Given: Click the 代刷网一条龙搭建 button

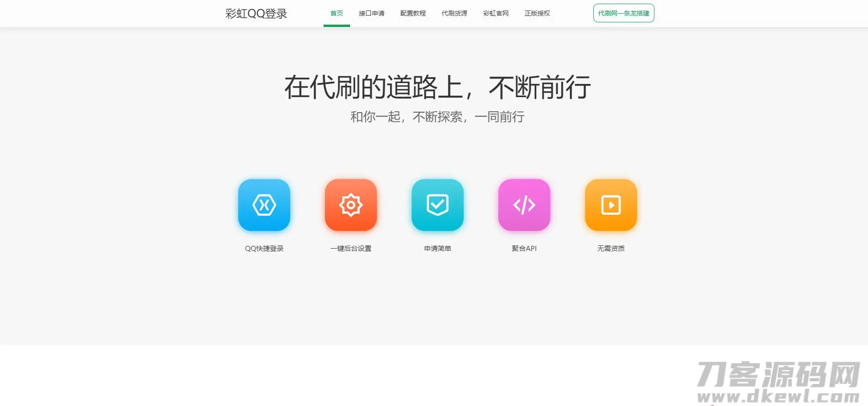Looking at the screenshot, I should [623, 13].
